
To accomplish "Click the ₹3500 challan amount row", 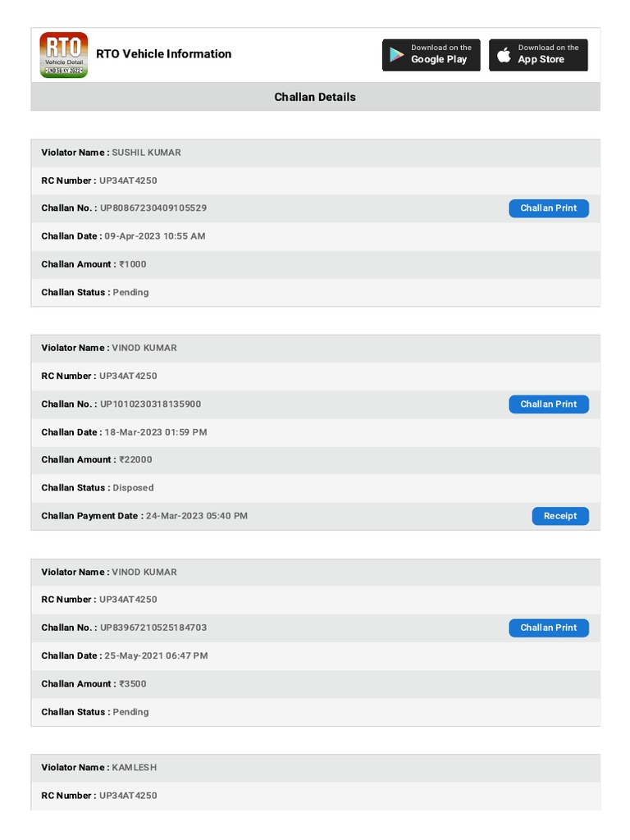I will 316,684.
